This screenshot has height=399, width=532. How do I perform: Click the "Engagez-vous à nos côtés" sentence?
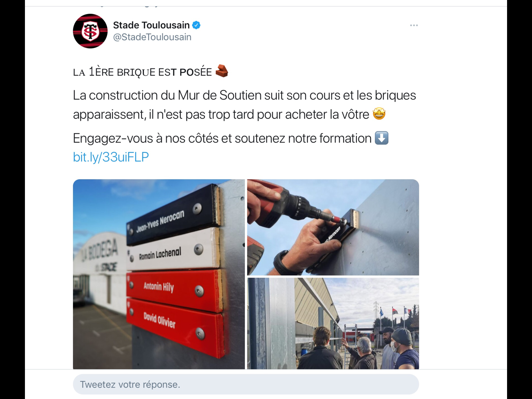click(x=222, y=138)
